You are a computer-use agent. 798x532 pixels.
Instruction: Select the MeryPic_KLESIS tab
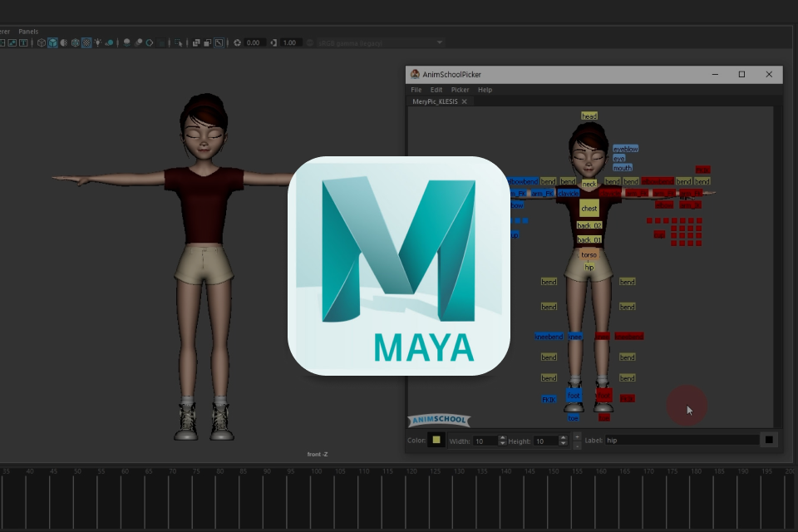[x=435, y=101]
